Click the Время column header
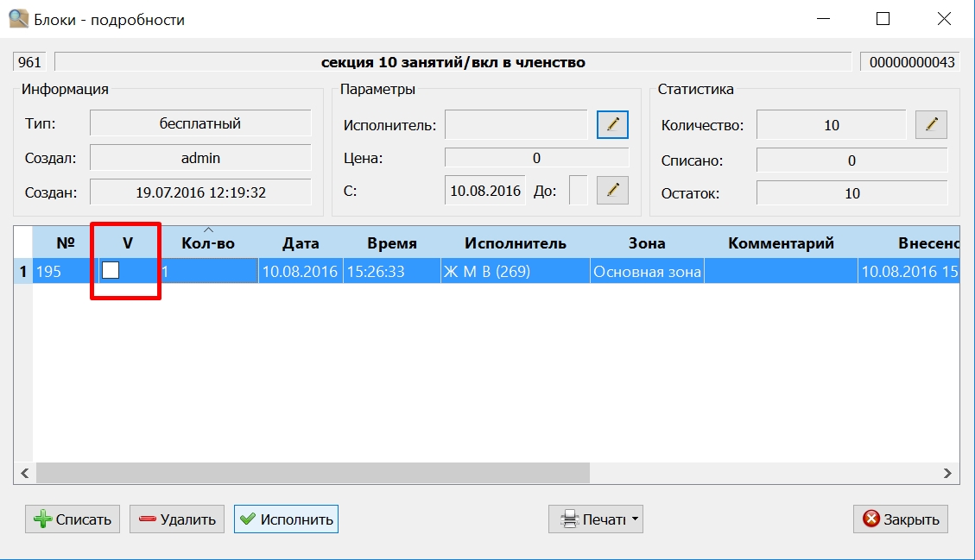This screenshot has height=560, width=975. click(x=392, y=243)
